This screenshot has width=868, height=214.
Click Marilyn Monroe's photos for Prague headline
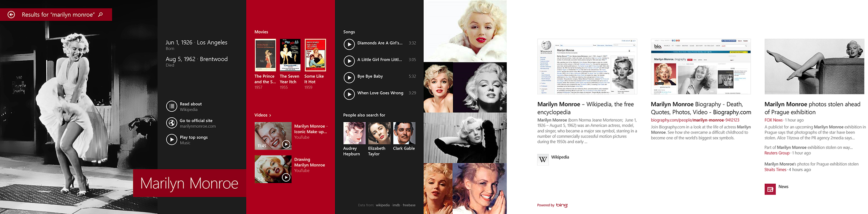coord(811,164)
